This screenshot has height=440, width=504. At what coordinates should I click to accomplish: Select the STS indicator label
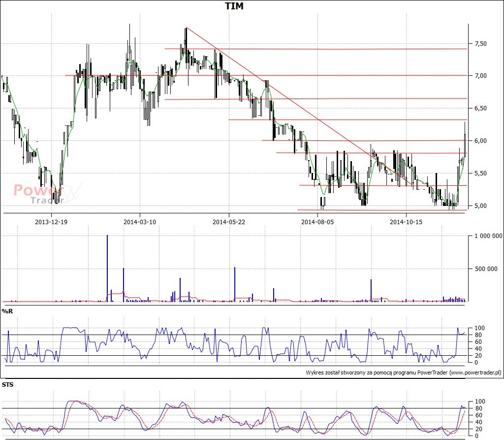pyautogui.click(x=8, y=385)
